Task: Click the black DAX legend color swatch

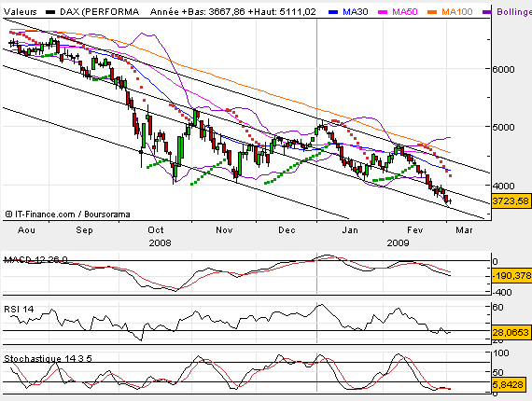Action: coord(50,12)
